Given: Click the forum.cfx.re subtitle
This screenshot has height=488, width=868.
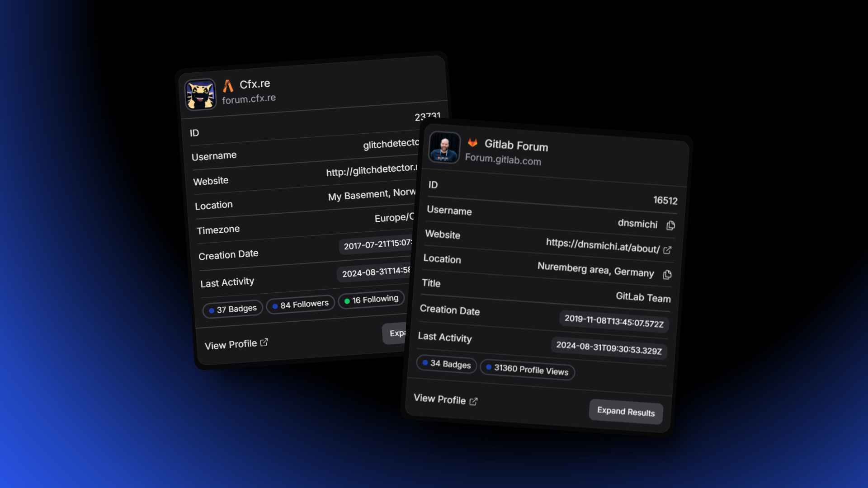Looking at the screenshot, I should click(x=249, y=99).
